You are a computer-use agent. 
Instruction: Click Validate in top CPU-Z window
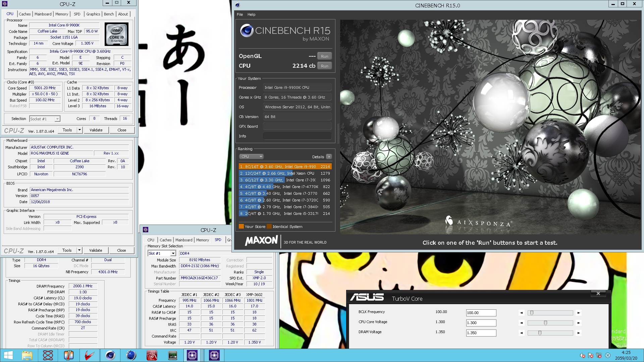96,130
